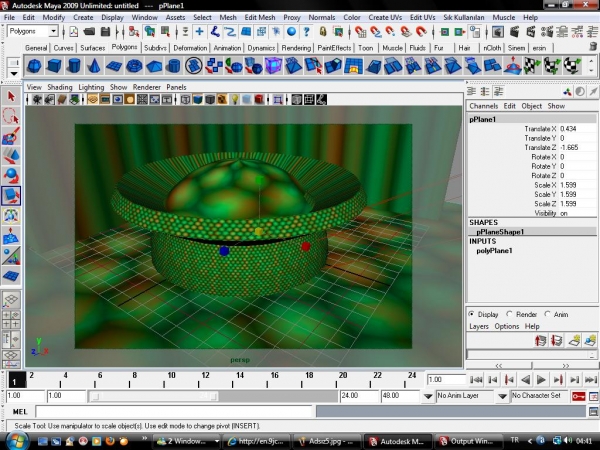
Task: Open the viewport Shading menu
Action: click(60, 87)
